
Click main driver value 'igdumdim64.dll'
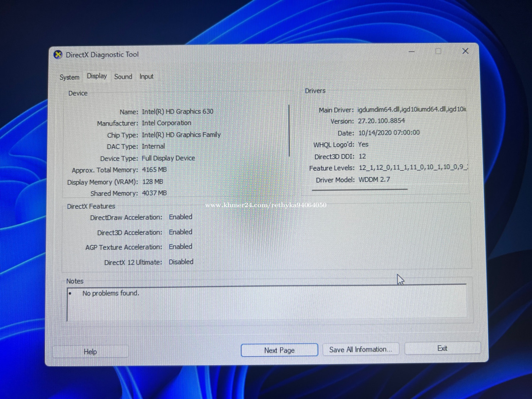click(379, 109)
